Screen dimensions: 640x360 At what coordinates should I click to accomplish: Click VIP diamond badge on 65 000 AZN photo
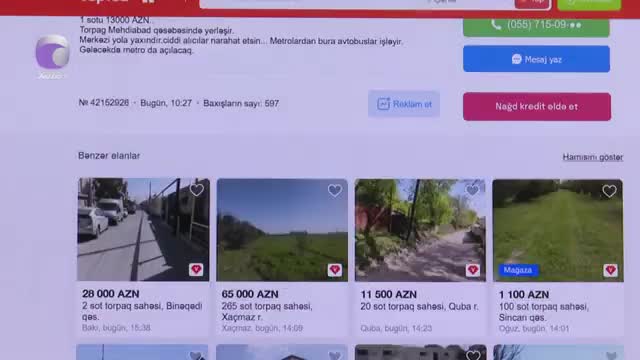click(x=335, y=270)
